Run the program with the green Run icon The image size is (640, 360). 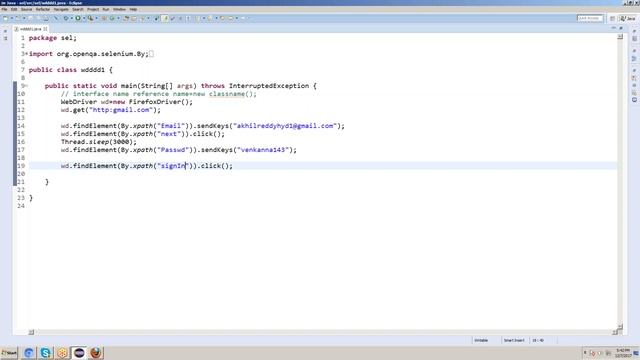[x=78, y=18]
